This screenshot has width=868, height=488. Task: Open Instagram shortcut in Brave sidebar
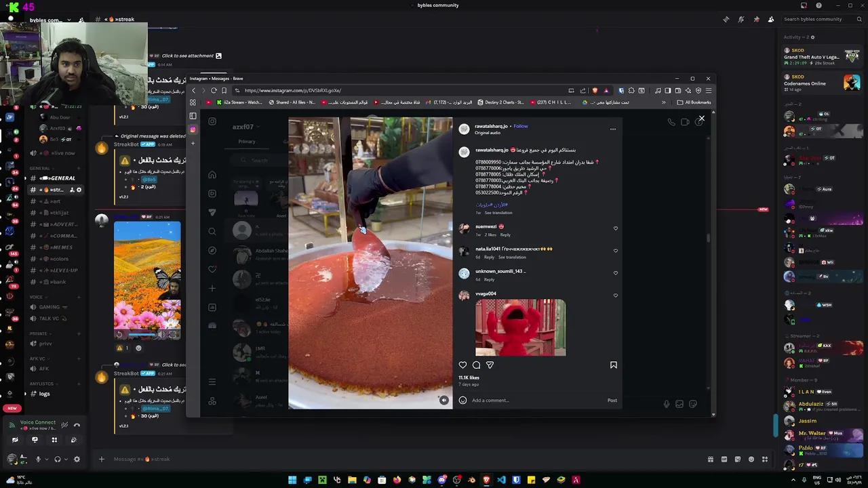click(193, 129)
